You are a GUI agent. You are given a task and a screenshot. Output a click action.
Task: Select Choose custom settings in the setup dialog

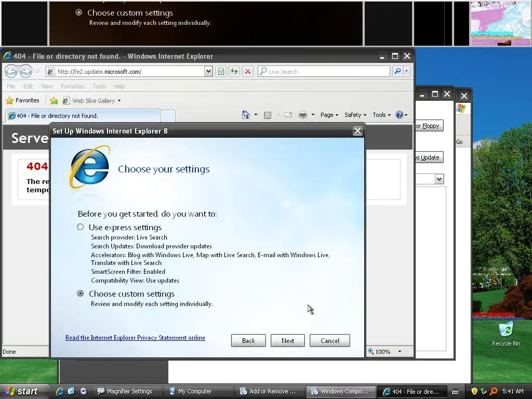click(80, 294)
